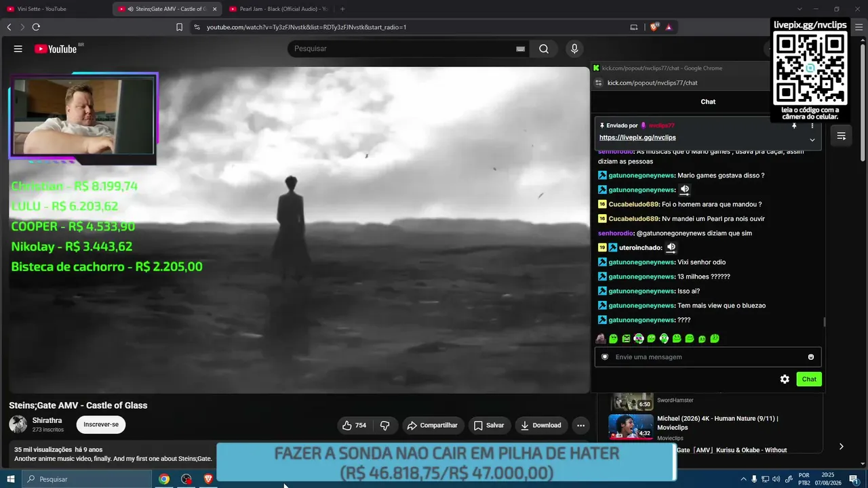
Task: Reload the page with the refresh icon
Action: coord(36,27)
